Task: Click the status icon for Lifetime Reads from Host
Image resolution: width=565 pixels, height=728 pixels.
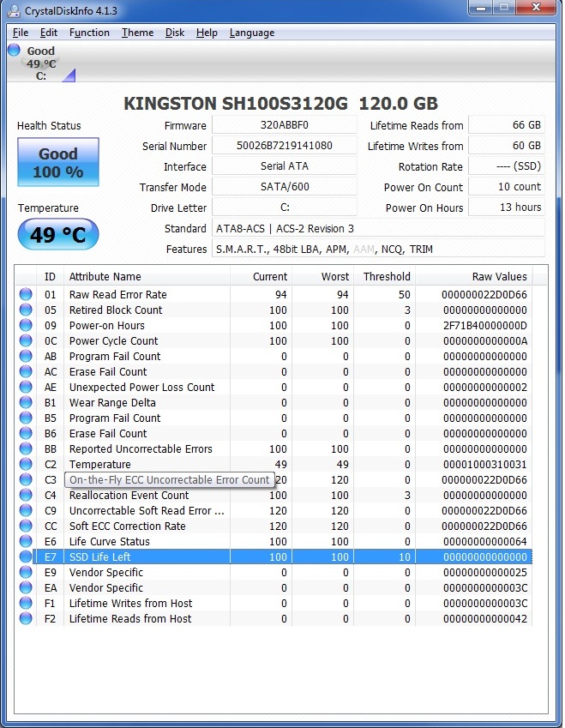Action: coord(26,618)
